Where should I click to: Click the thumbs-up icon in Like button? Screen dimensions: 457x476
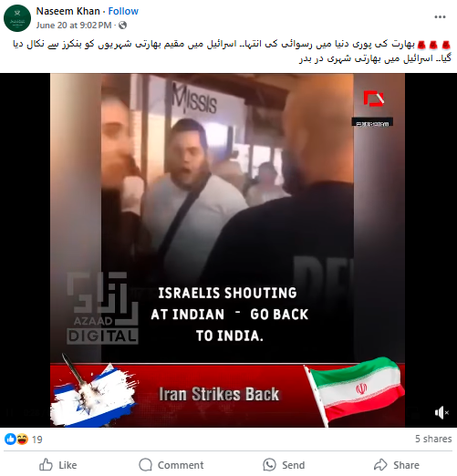pos(46,465)
